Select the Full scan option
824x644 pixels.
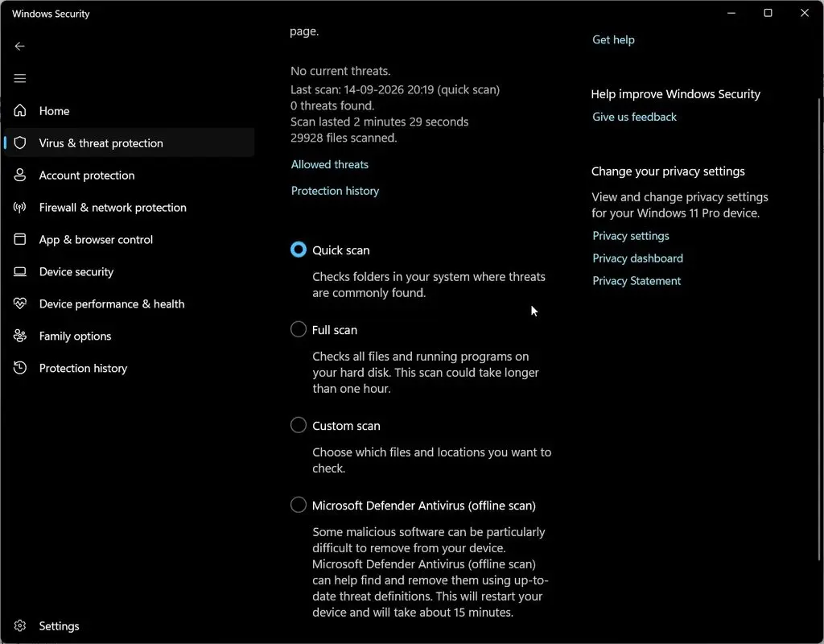[x=299, y=329]
